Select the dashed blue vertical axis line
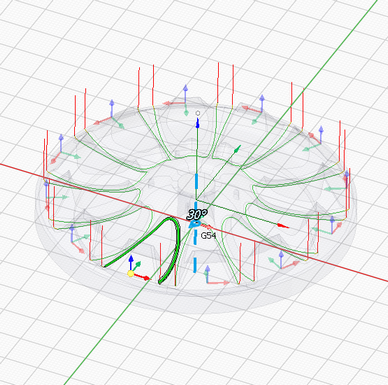388x385 pixels. click(x=195, y=223)
